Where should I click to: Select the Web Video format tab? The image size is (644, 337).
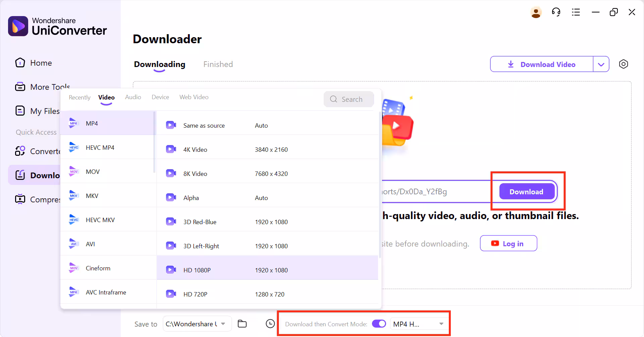(x=194, y=97)
